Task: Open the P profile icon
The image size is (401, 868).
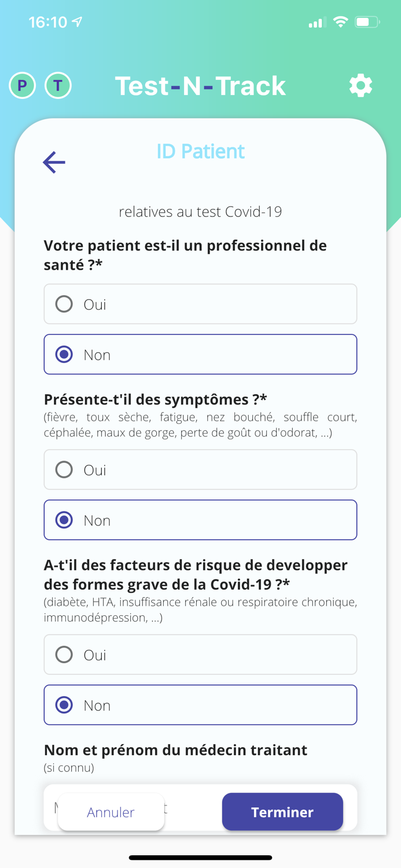Action: point(21,86)
